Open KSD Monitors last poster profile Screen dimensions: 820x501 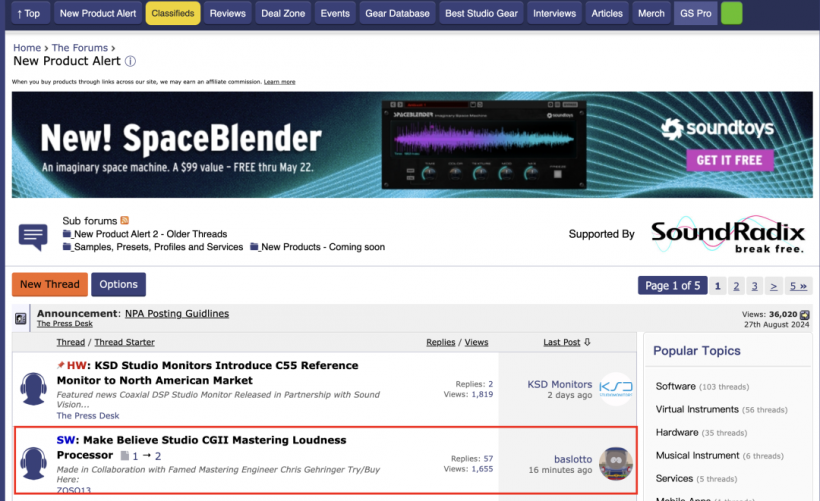560,384
